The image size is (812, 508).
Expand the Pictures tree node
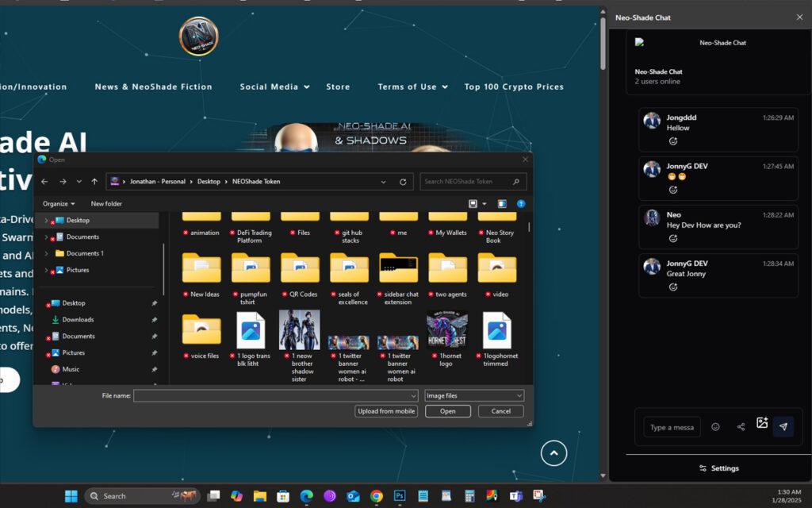pyautogui.click(x=45, y=270)
